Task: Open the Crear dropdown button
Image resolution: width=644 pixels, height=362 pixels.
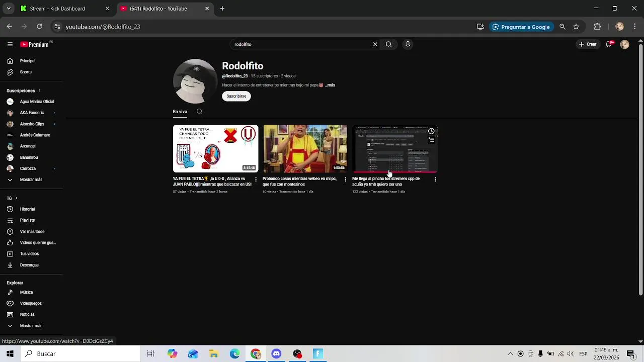Action: (x=588, y=44)
